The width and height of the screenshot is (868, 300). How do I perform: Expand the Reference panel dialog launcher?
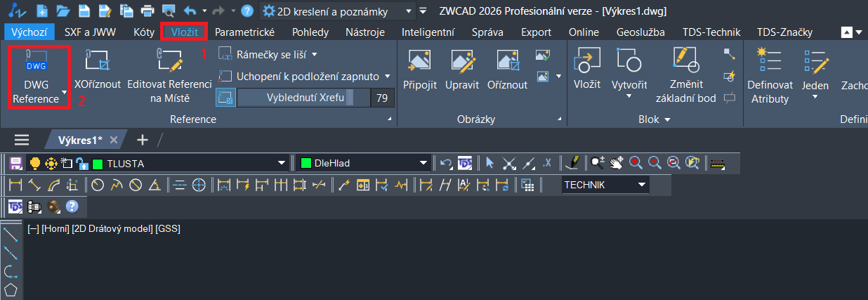tap(389, 120)
